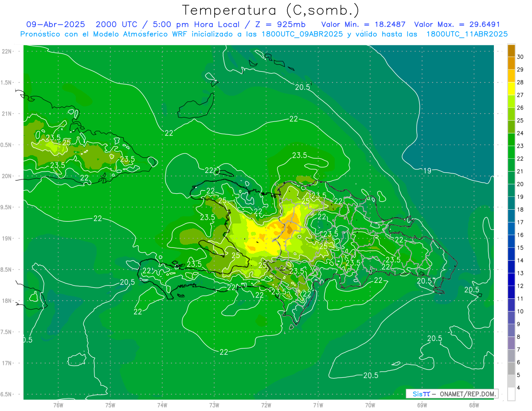This screenshot has width=532, height=411.
Task: Click the "Valor Max. = 29.6491" readout
Action: click(457, 24)
